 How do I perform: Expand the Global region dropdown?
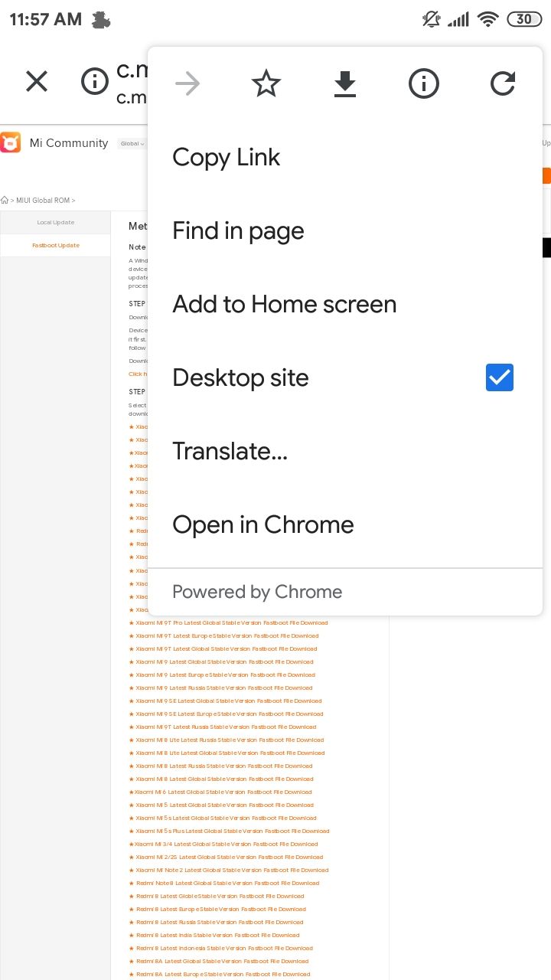(132, 143)
